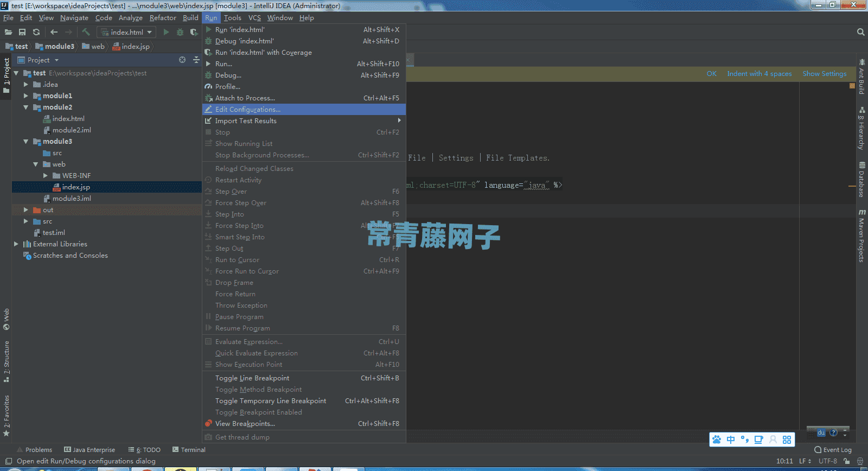Viewport: 868px width, 471px height.
Task: Choose Run 'index.html' with Coverage
Action: pyautogui.click(x=304, y=52)
